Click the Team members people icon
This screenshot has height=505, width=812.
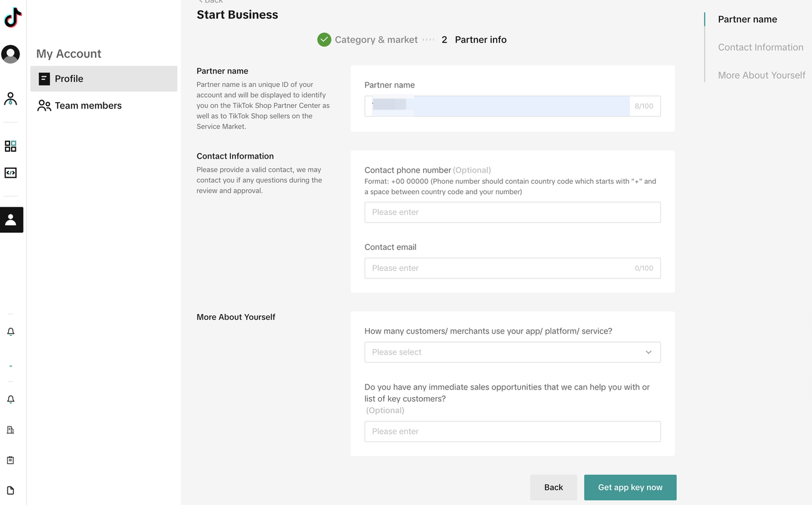44,106
